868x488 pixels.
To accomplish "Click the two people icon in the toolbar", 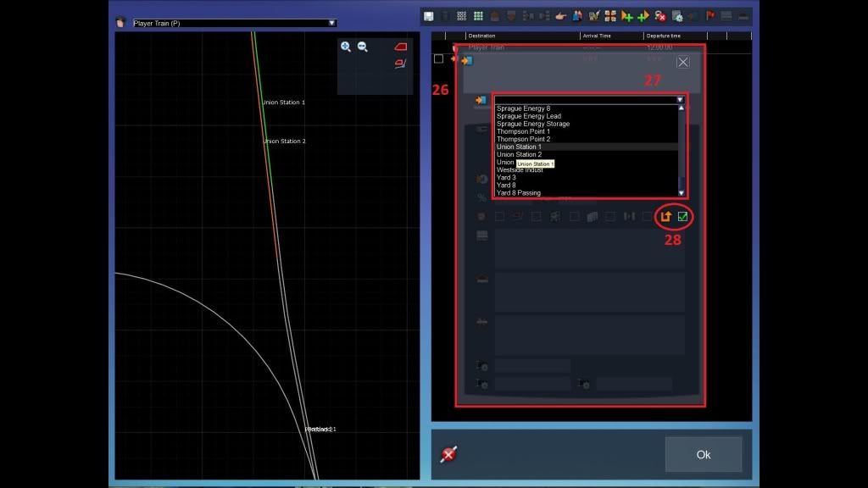I will [x=577, y=16].
